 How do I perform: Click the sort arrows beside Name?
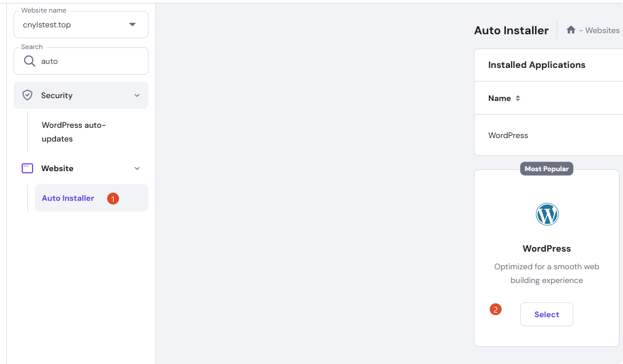[518, 98]
